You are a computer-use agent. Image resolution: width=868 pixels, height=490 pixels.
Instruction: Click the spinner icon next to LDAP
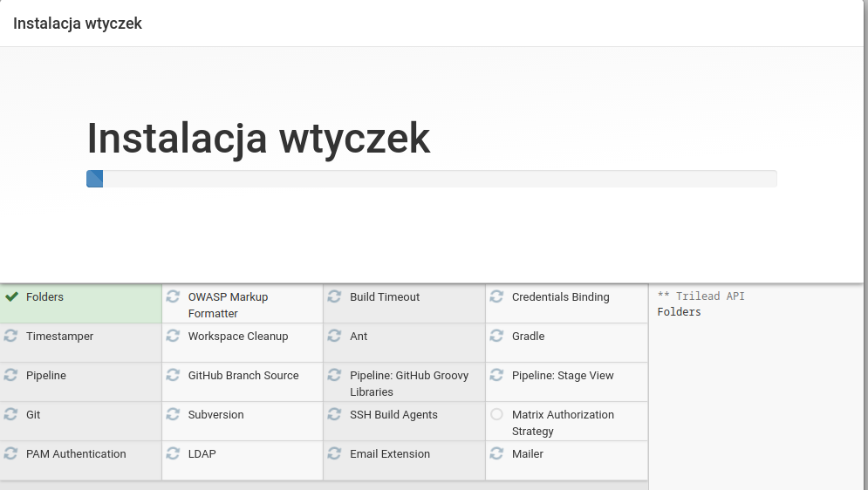[173, 453]
